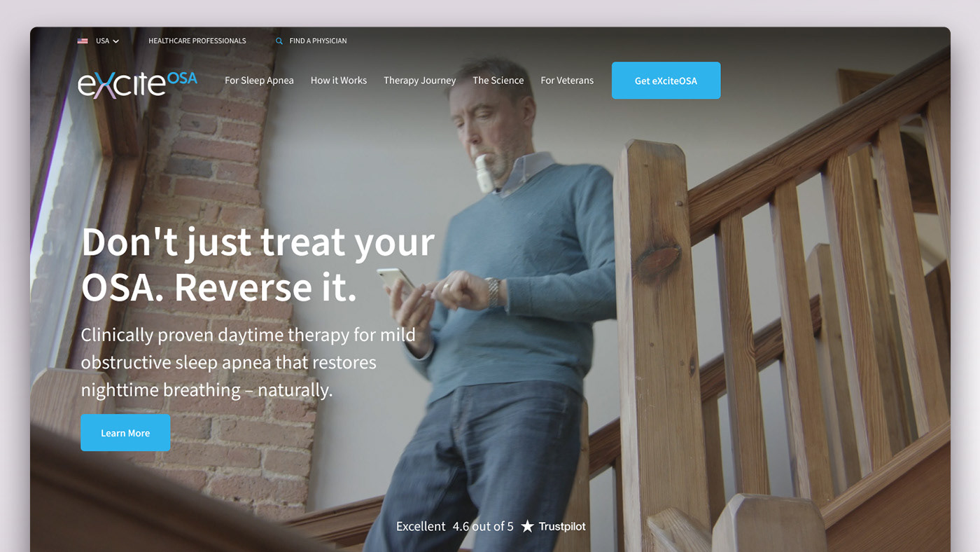The image size is (980, 552).
Task: Click the Get eXciteOSA button
Action: [666, 81]
